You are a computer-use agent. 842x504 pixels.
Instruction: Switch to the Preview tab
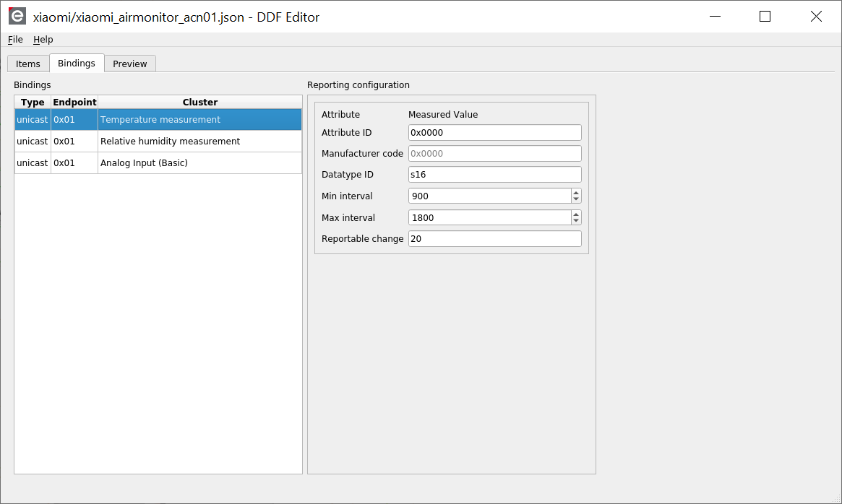pos(130,64)
